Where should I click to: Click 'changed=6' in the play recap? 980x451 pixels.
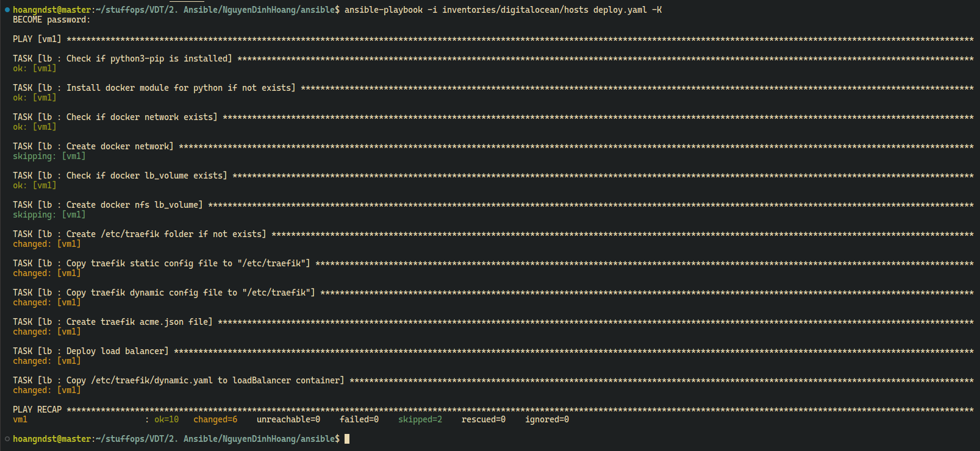215,419
